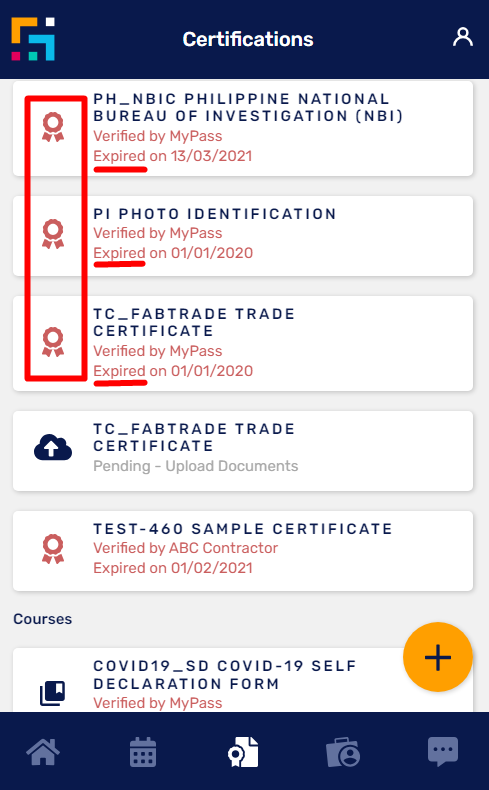Open TEST-460 Sample Certificate entry
This screenshot has width=489, height=790.
tap(243, 551)
